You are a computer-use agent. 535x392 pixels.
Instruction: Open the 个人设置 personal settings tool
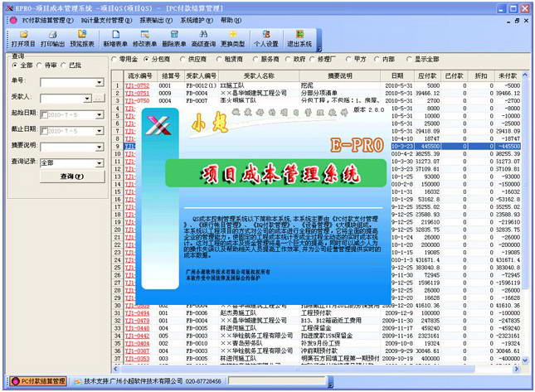pos(266,39)
